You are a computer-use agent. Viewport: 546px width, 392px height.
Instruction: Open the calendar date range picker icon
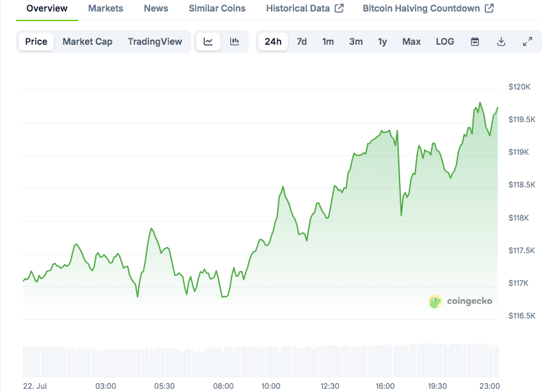[x=474, y=41]
